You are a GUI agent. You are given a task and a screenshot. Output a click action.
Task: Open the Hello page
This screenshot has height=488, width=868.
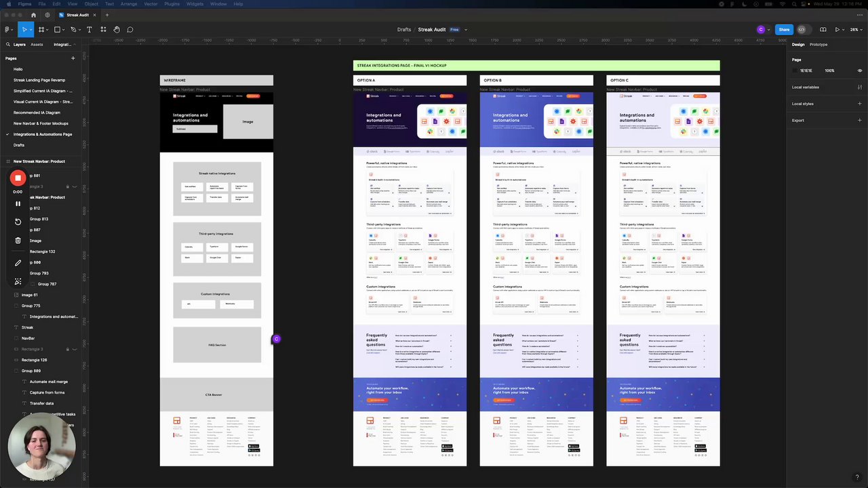tap(18, 69)
